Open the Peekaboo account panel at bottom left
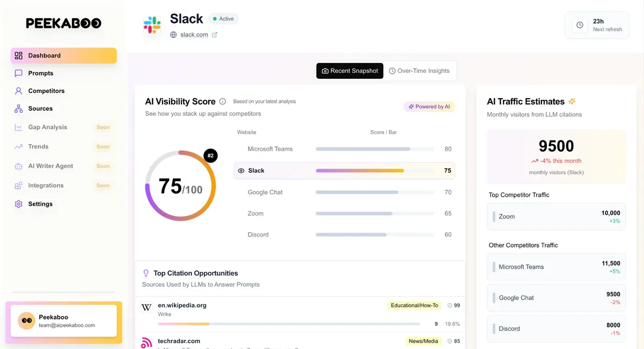 [x=63, y=320]
